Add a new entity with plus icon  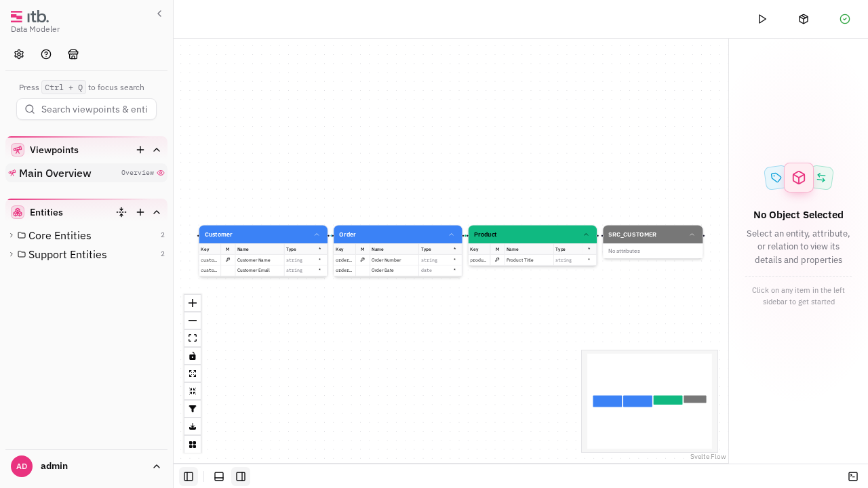pos(140,212)
